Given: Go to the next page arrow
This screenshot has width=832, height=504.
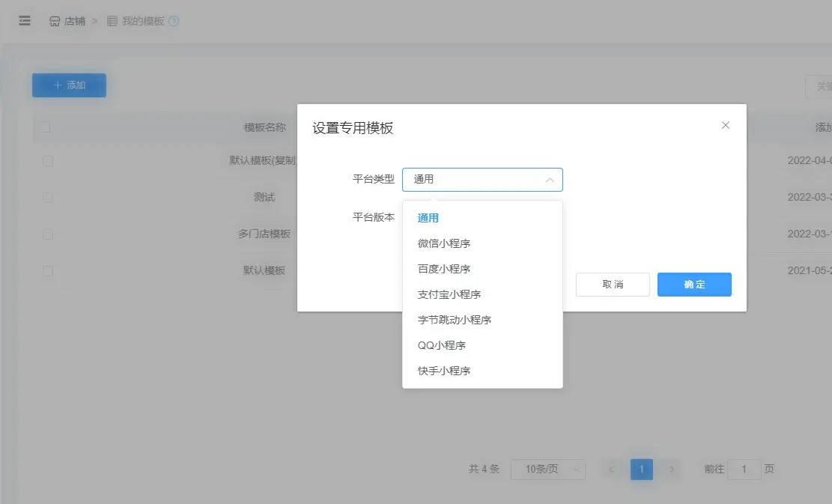Looking at the screenshot, I should [x=672, y=470].
